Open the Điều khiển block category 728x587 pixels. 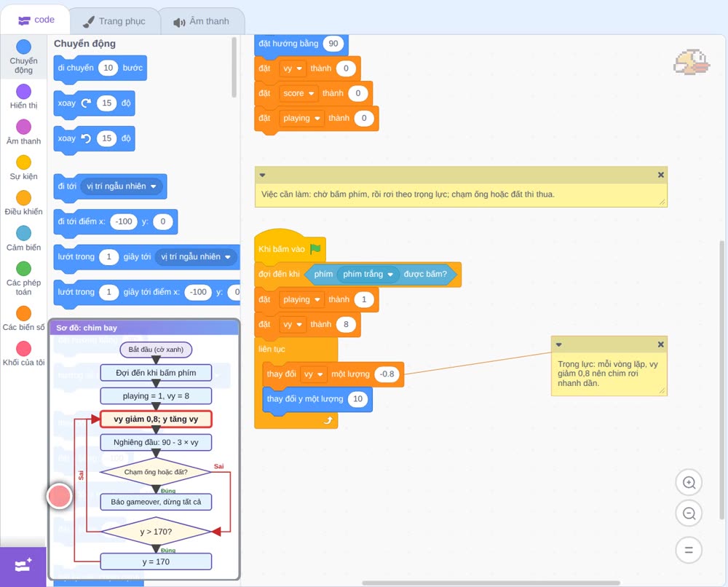(x=23, y=203)
